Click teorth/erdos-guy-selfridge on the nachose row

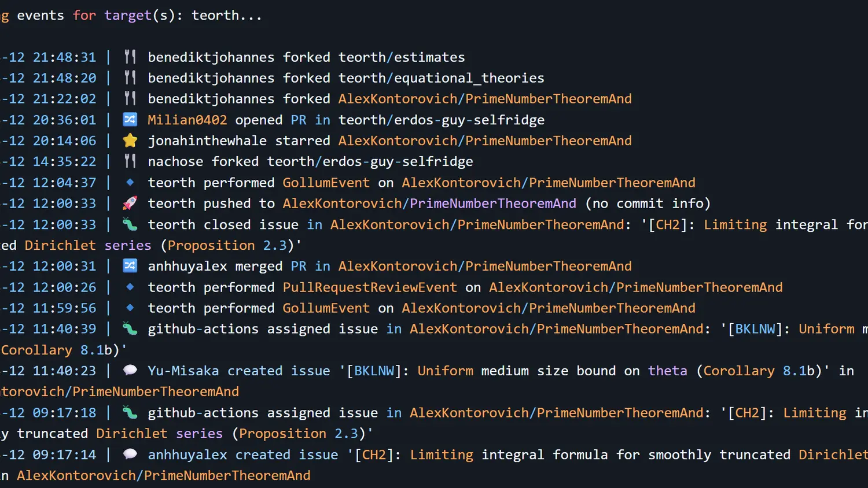370,161
